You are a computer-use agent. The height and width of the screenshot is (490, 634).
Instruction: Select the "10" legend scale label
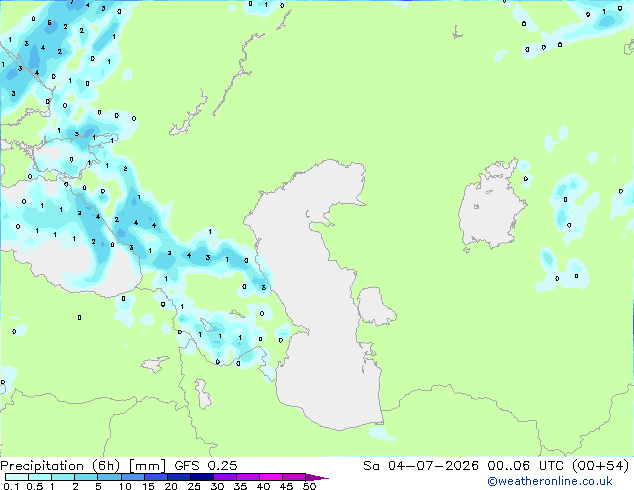coord(125,486)
